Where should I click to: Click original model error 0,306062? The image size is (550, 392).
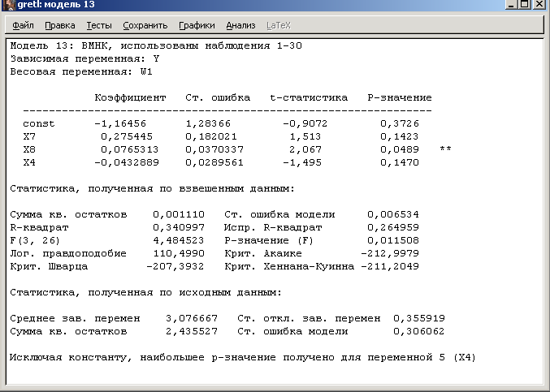(419, 331)
